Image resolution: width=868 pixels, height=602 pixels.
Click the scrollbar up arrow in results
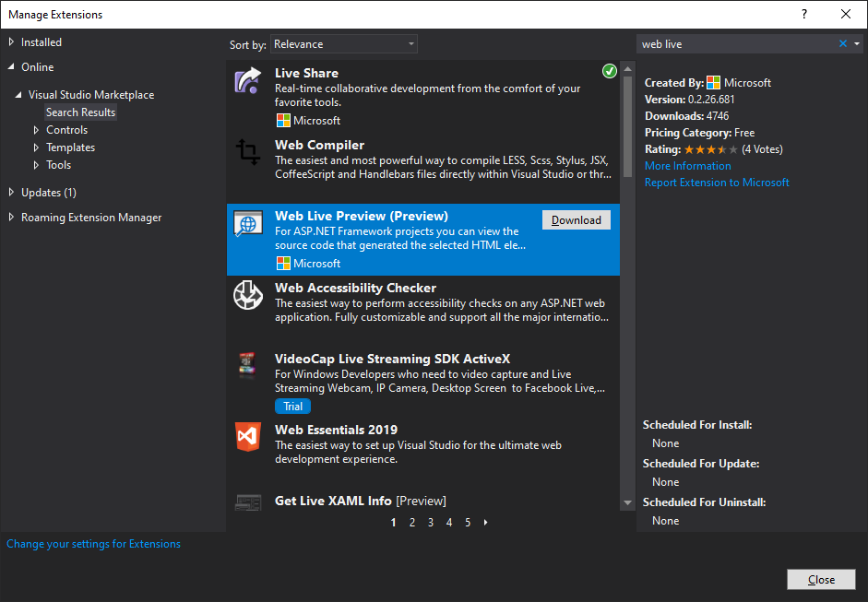[x=628, y=69]
